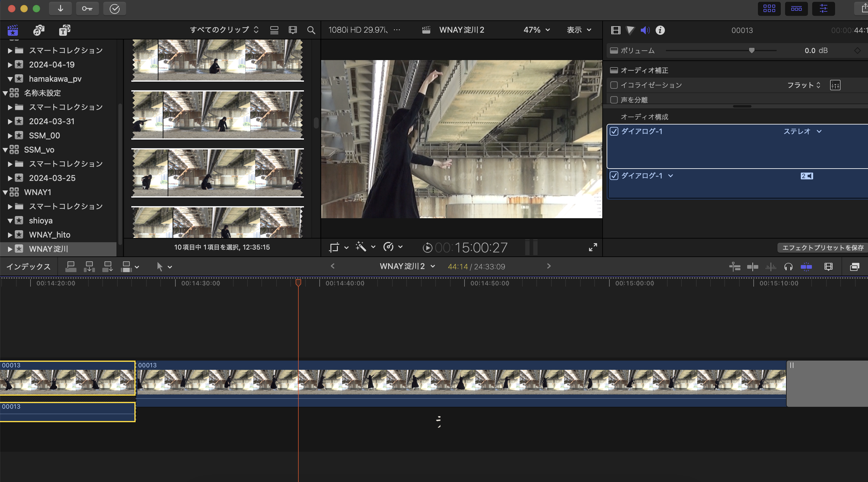Screen dimensions: 868x482
Task: Click the import media arrow button
Action: click(x=60, y=9)
